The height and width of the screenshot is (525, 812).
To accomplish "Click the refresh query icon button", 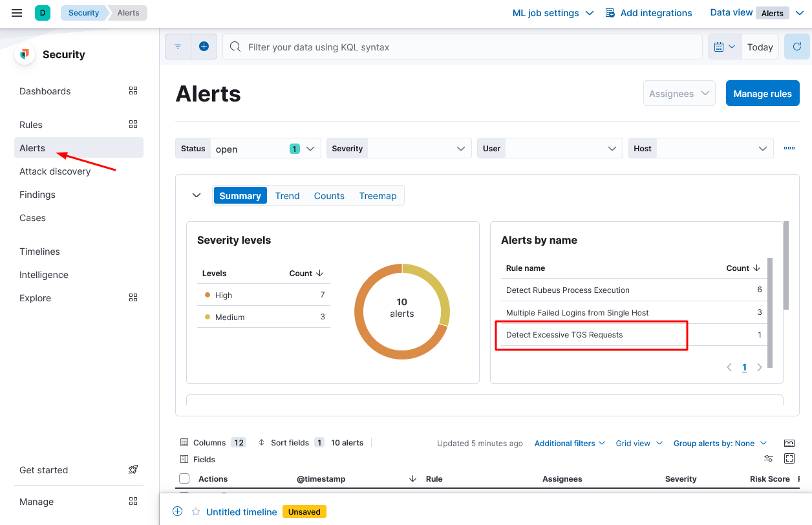I will pyautogui.click(x=797, y=47).
